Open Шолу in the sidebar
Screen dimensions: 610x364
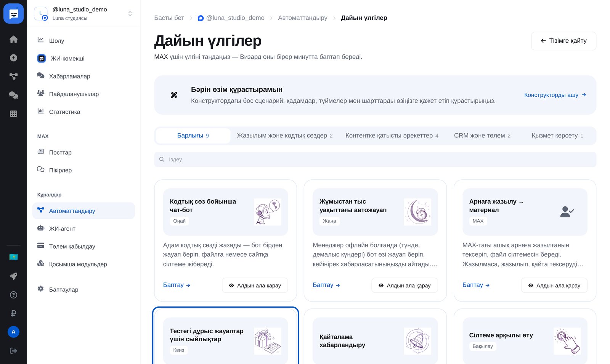point(84,40)
